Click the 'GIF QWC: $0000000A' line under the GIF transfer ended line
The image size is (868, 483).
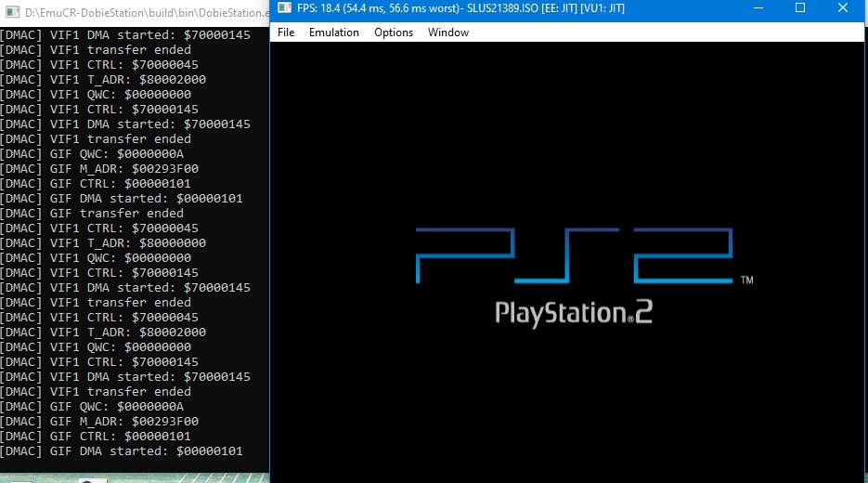point(92,407)
